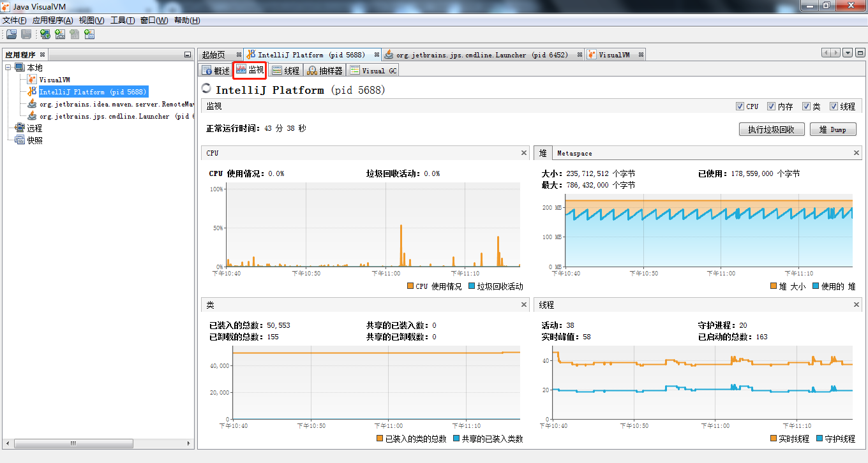Click the last toolbar icon, Add snapshot

pos(89,34)
